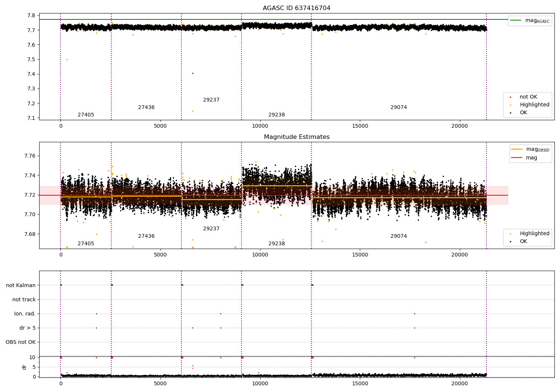Click obsid label 29238 in Magnitude Estimates plot
The width and height of the screenshot is (560, 392).
coord(277,243)
